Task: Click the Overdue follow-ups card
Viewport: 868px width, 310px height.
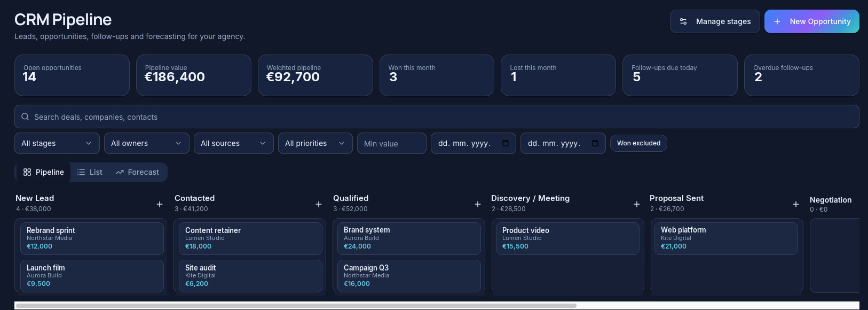Action: [802, 75]
